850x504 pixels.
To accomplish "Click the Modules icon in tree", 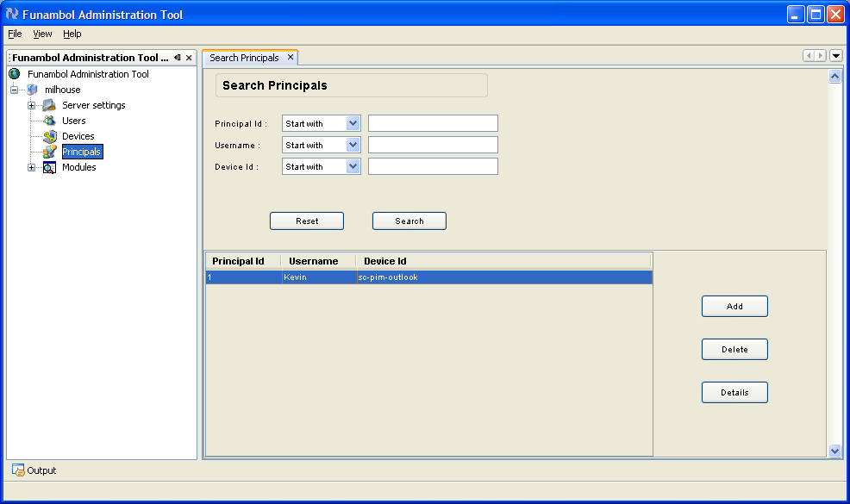I will point(49,167).
